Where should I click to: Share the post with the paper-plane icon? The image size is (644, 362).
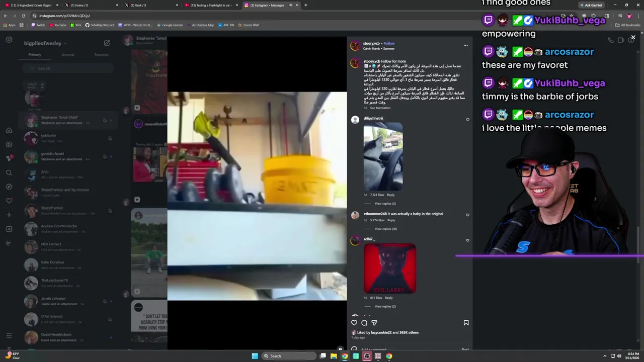tap(374, 323)
